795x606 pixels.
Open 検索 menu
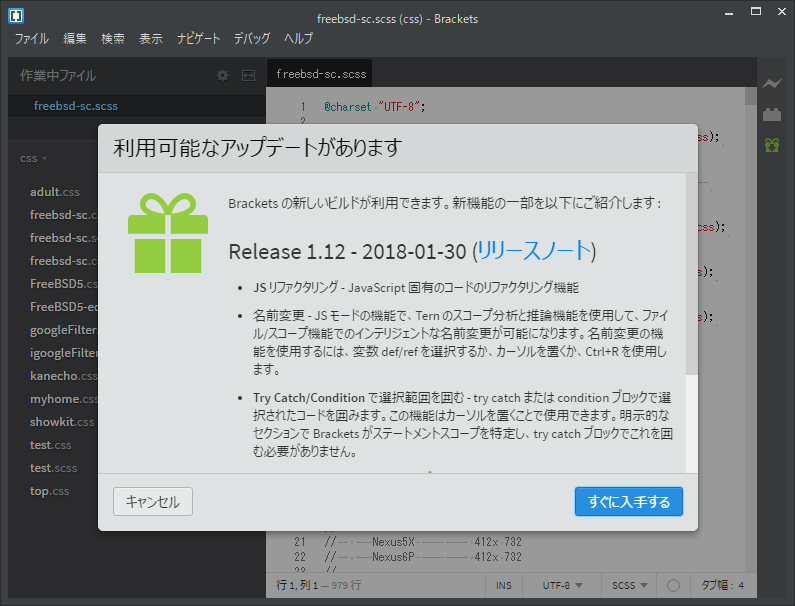tap(113, 39)
